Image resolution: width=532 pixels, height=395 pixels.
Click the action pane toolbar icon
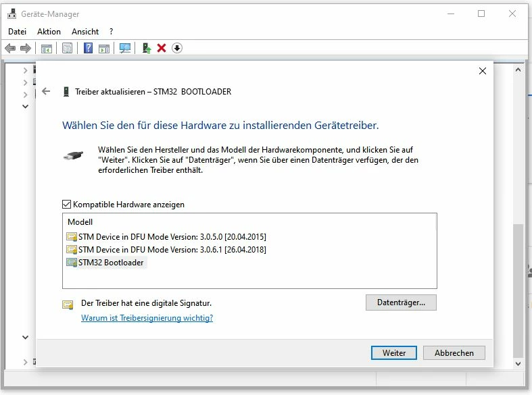pyautogui.click(x=104, y=49)
